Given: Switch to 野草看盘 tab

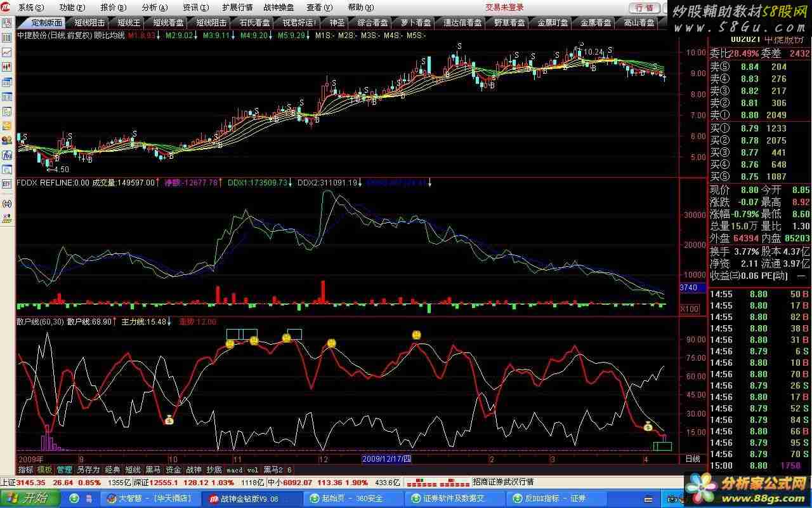Looking at the screenshot, I should (509, 23).
